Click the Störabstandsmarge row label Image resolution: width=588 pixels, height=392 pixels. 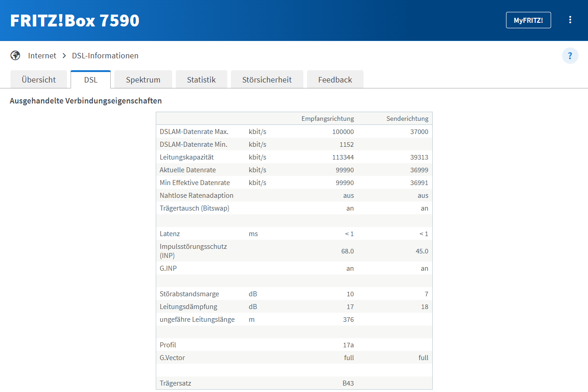[189, 294]
